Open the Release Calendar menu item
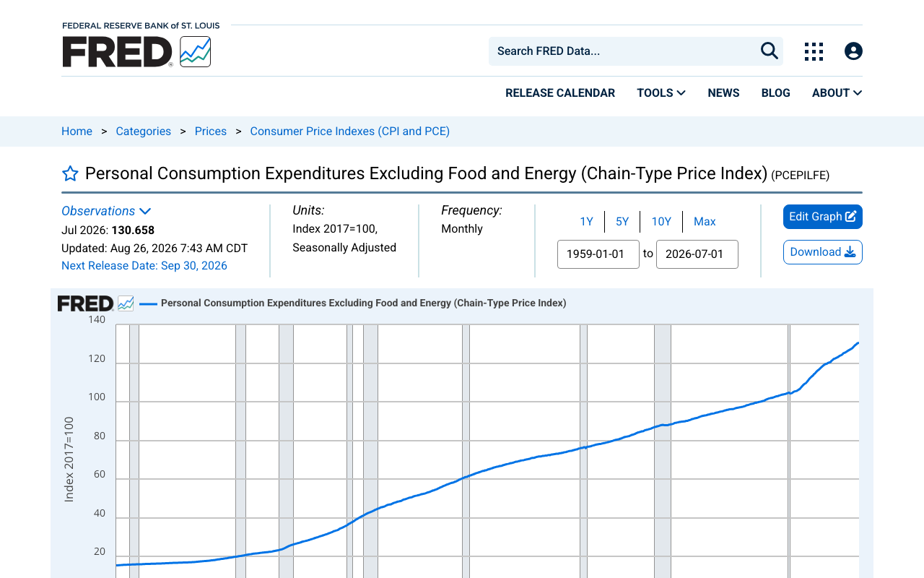Screen dimensions: 924x578 point(560,93)
